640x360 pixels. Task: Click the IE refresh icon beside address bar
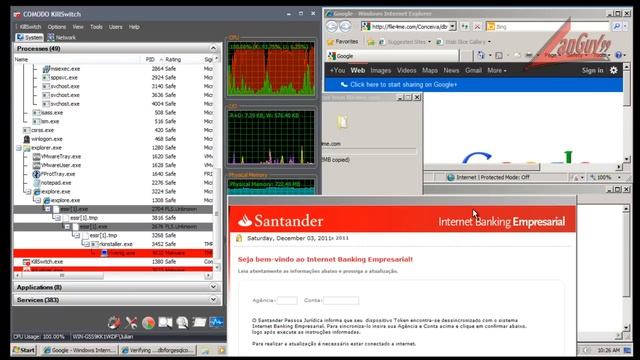pyautogui.click(x=465, y=27)
